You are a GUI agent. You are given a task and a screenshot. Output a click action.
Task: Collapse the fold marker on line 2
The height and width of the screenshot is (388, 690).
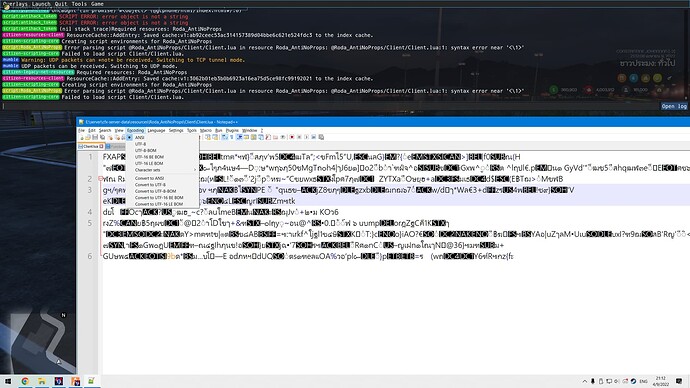[100, 179]
